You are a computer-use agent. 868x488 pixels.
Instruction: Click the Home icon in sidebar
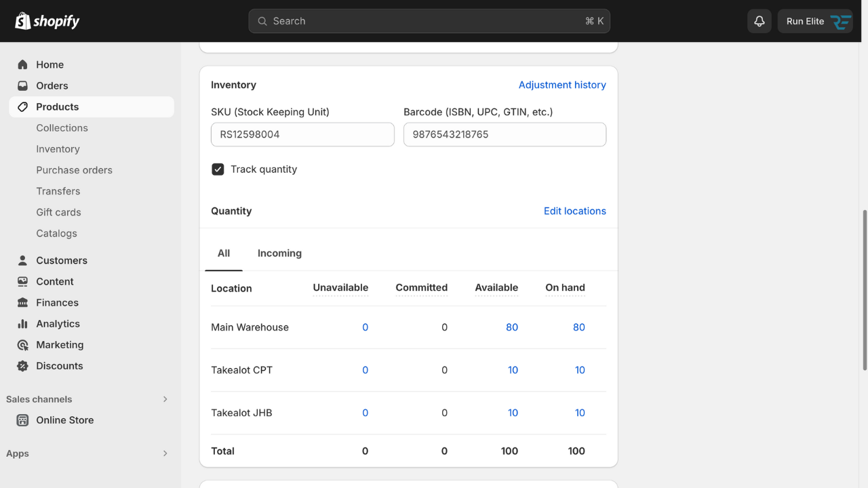click(22, 64)
